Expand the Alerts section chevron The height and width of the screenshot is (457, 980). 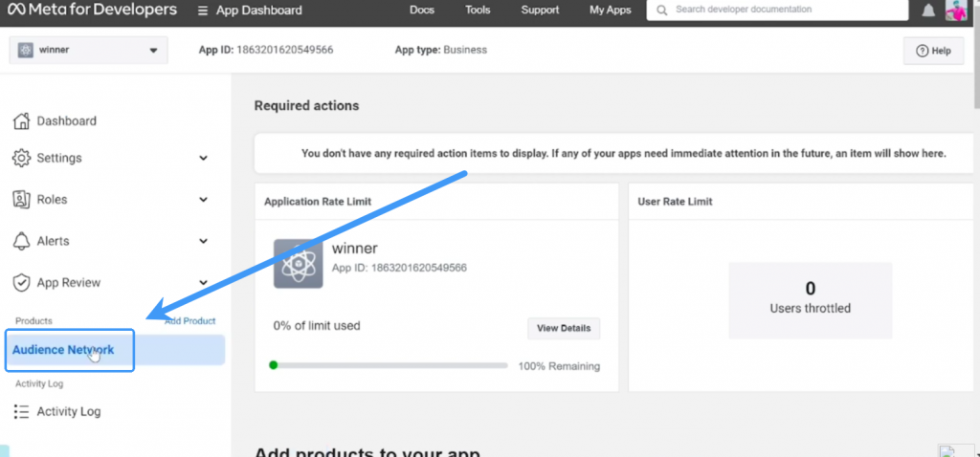coord(203,241)
